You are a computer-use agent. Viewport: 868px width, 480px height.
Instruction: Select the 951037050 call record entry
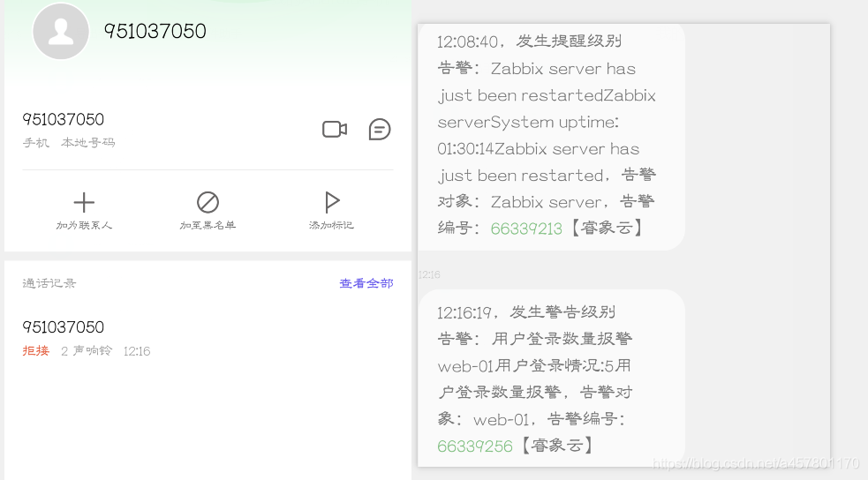[x=208, y=337]
